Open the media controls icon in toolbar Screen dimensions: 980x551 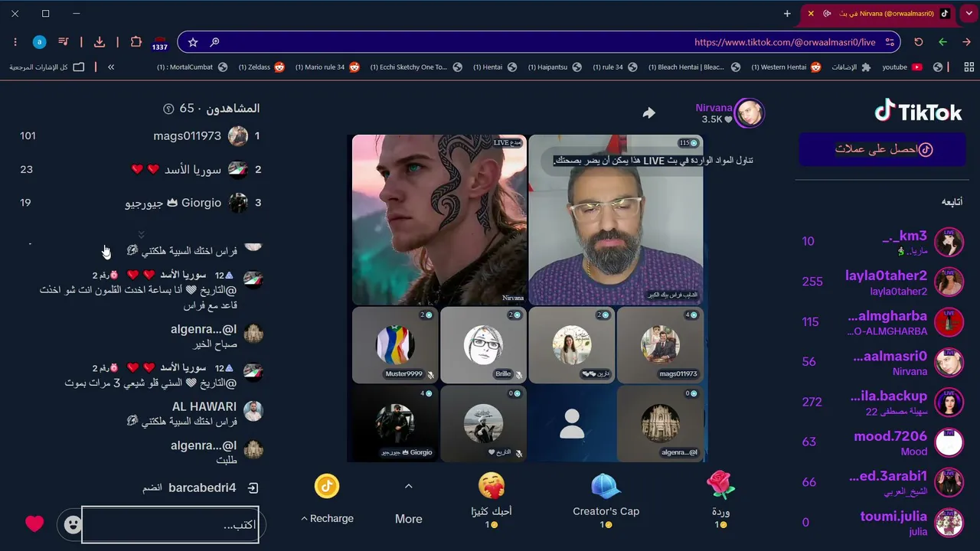(x=64, y=42)
